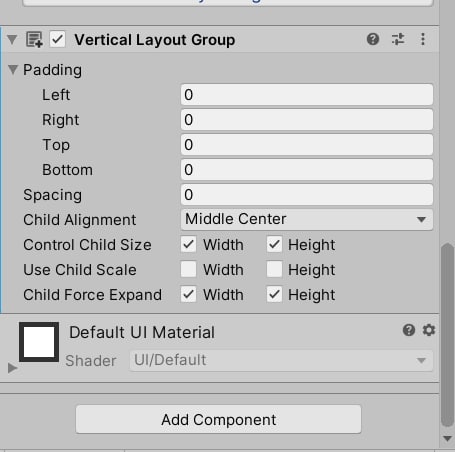Open Vertical Layout Group help reference
Image resolution: width=455 pixels, height=452 pixels.
[x=373, y=39]
